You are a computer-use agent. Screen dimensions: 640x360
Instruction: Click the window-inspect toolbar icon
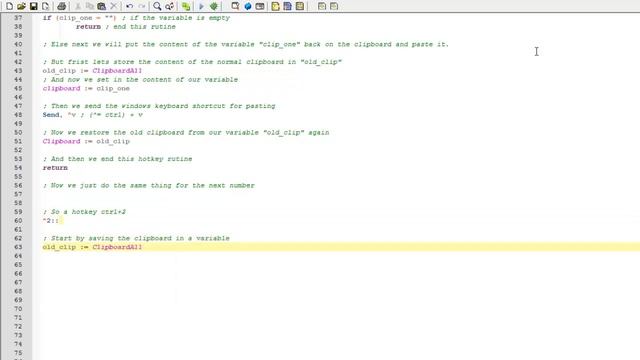point(236,6)
